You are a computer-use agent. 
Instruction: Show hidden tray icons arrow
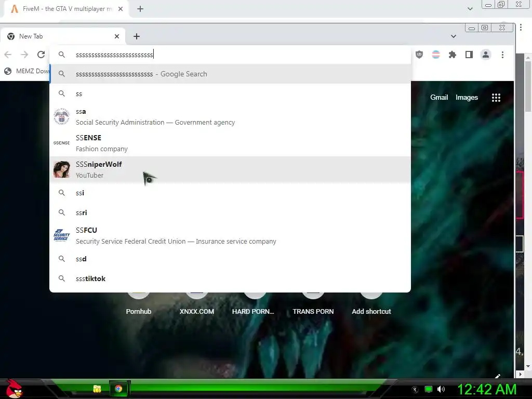pos(415,390)
